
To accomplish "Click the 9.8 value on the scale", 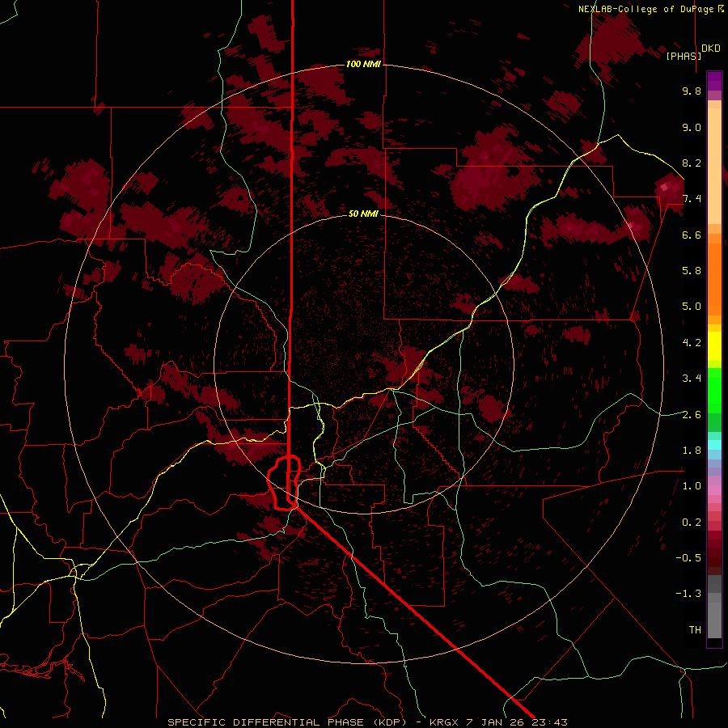I will pos(692,91).
